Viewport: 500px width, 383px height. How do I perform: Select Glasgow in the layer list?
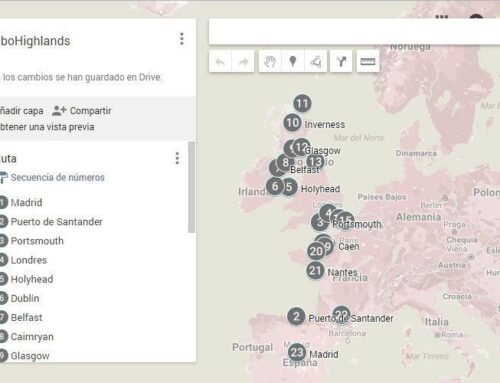tap(30, 356)
